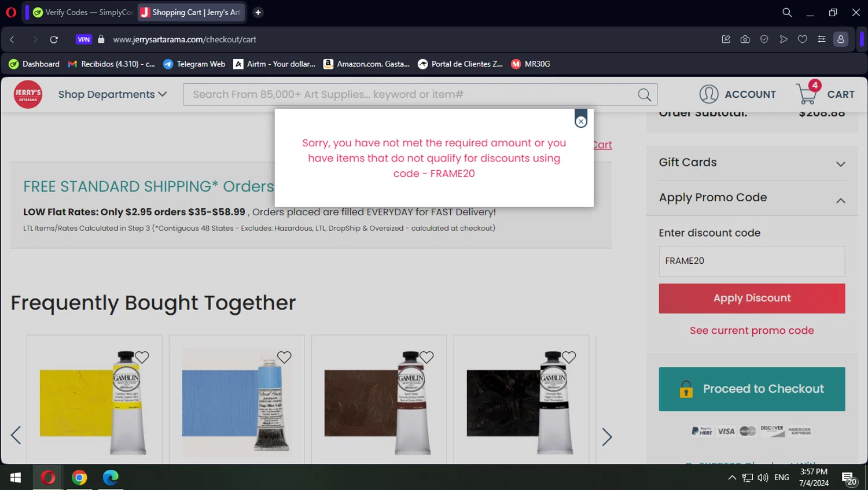Click the Jerry's Artarama logo
This screenshot has width=868, height=490.
(28, 94)
